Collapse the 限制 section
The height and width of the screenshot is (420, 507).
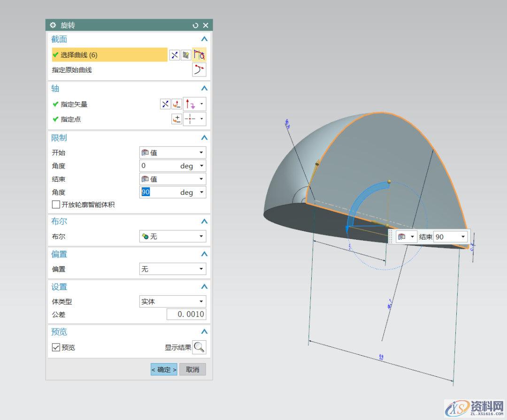(204, 138)
